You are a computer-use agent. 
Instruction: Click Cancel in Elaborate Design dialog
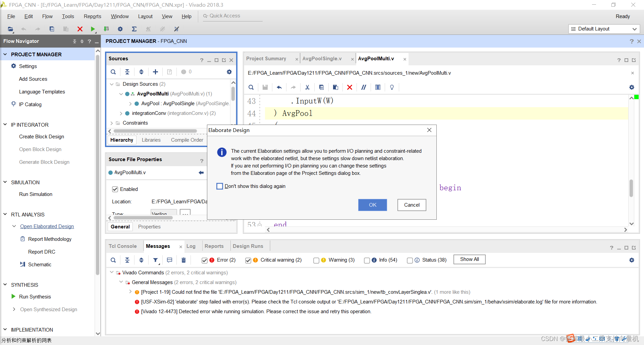click(412, 205)
